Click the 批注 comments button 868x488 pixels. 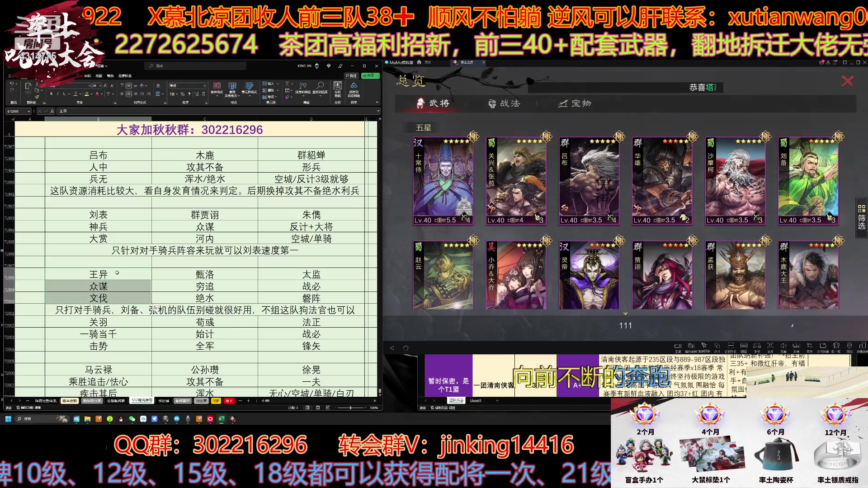tap(351, 76)
